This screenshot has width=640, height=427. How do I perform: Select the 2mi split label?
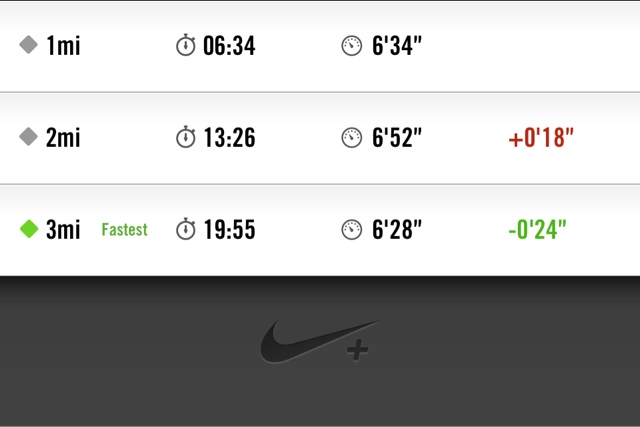click(63, 137)
